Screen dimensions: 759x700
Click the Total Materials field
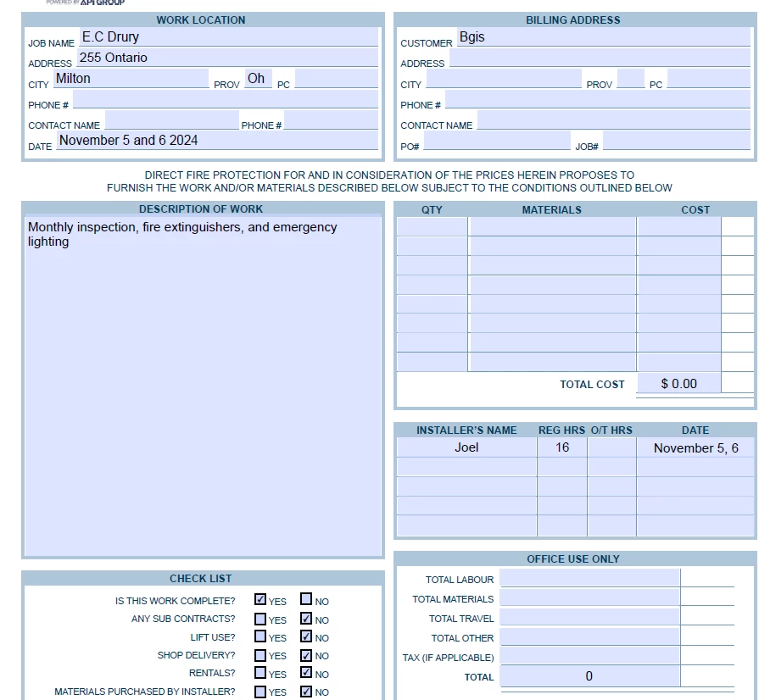click(x=590, y=597)
